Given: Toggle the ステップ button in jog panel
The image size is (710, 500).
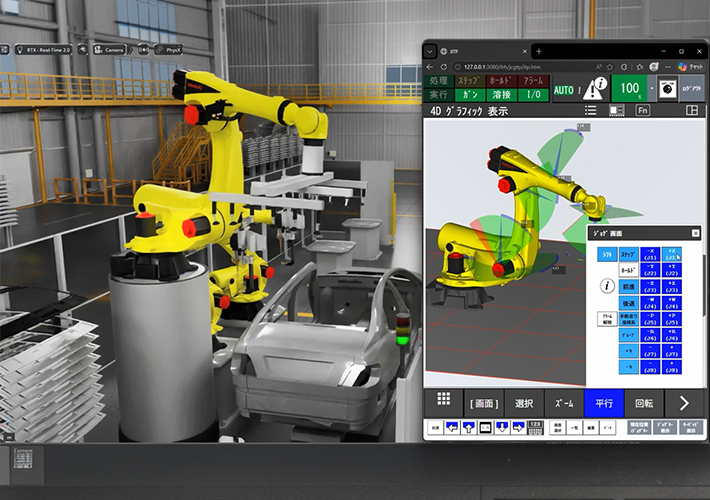Looking at the screenshot, I should click(628, 254).
